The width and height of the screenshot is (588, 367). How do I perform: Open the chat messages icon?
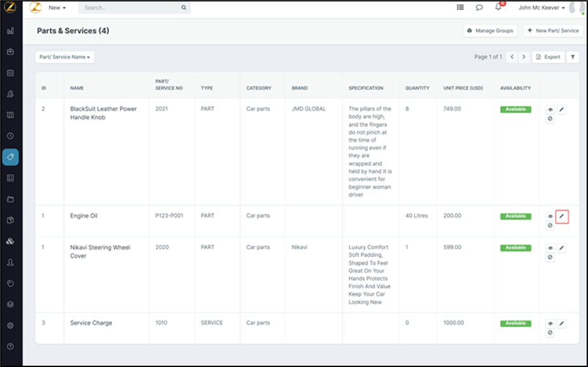479,8
